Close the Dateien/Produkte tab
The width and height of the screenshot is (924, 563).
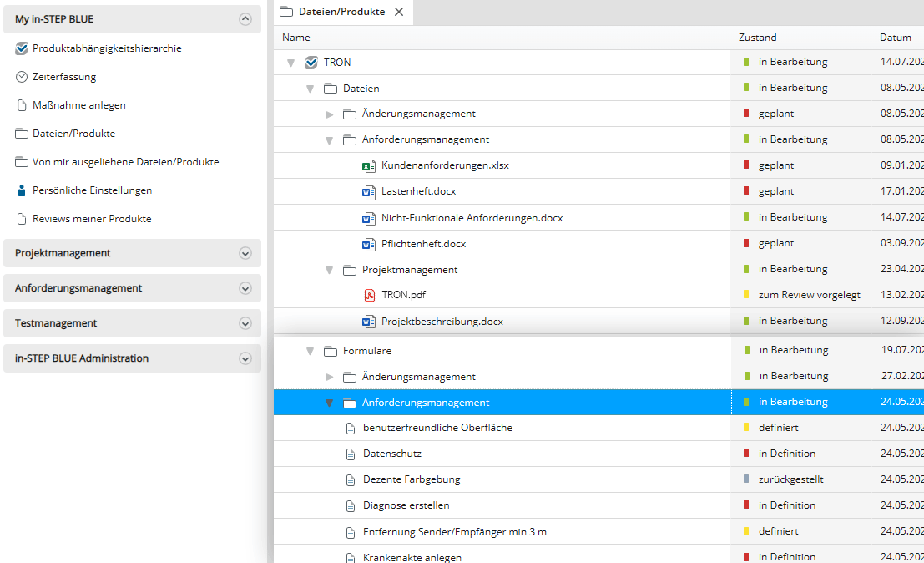tap(399, 12)
